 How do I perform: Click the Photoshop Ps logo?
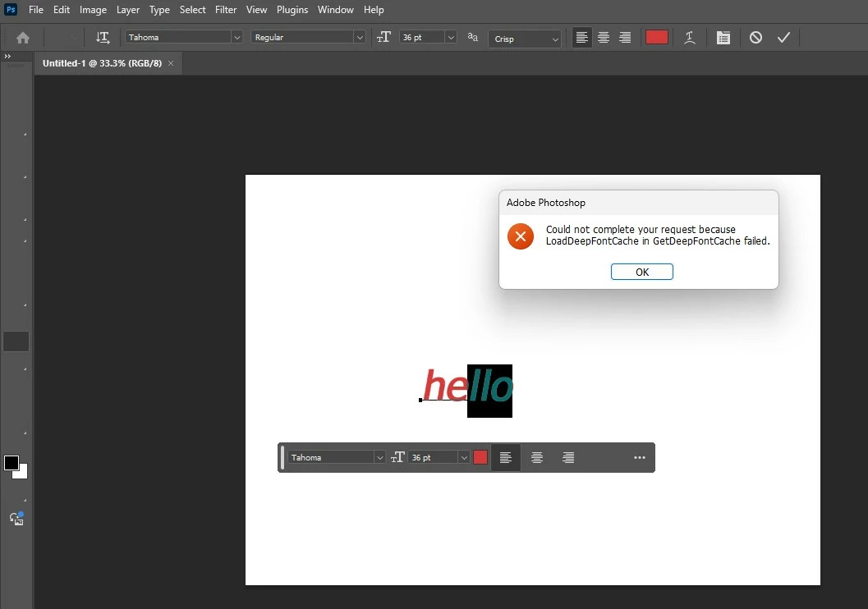coord(11,9)
